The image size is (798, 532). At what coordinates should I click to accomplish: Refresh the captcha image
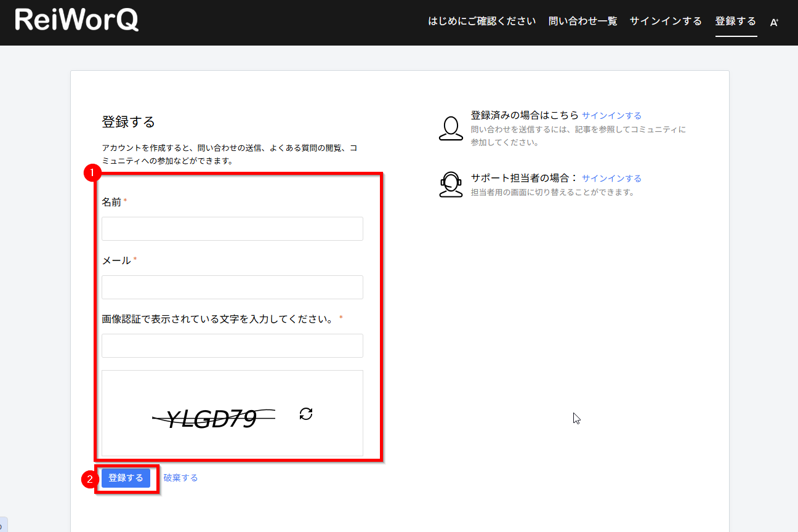pos(306,414)
